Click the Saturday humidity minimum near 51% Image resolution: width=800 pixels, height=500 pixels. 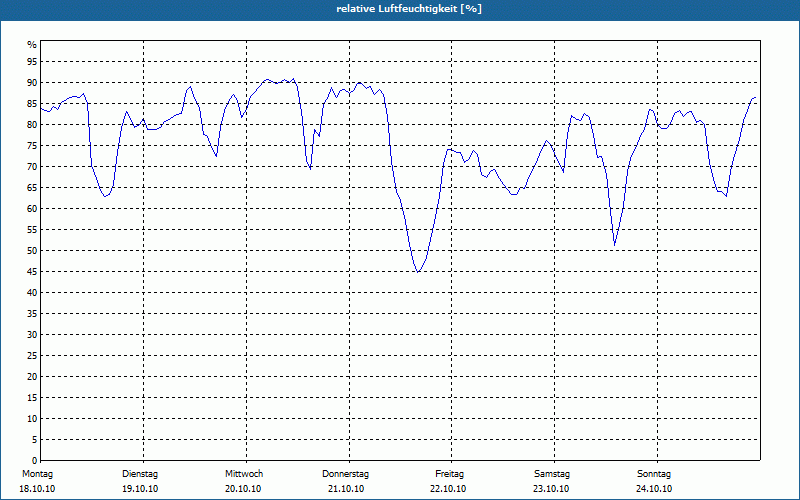pyautogui.click(x=615, y=245)
